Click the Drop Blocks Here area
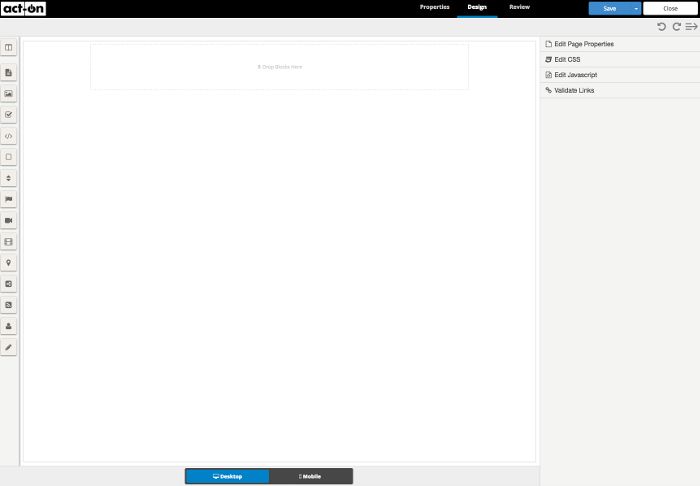Screen dimensions: 700x486 tap(279, 67)
